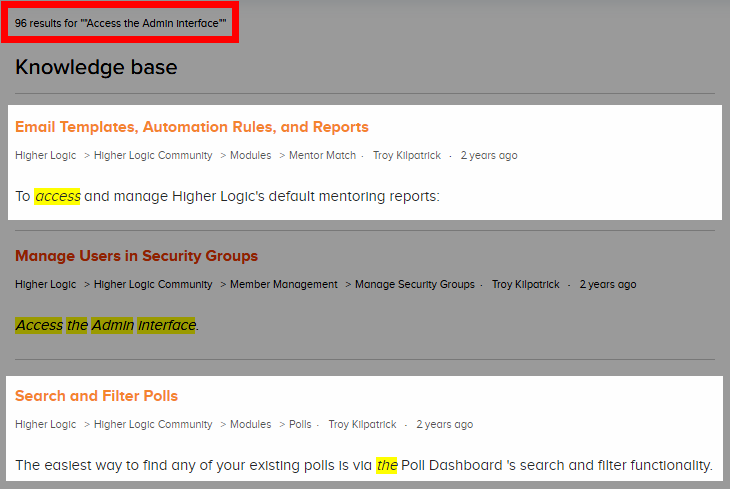The image size is (730, 489).
Task: Click the '96 results for' count text
Action: pos(120,23)
